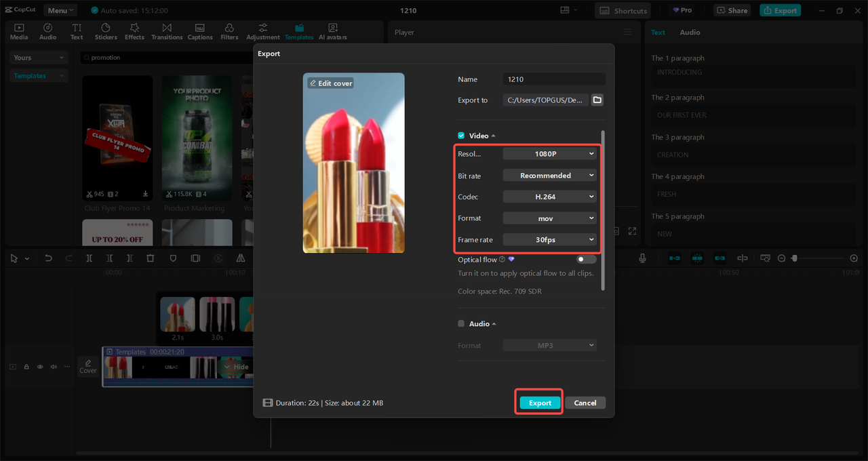The width and height of the screenshot is (868, 461).
Task: Open the Frame rate dropdown showing 30fps
Action: click(x=549, y=239)
